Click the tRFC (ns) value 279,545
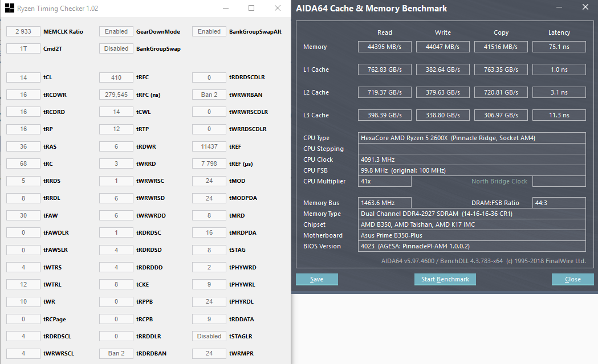 [116, 95]
